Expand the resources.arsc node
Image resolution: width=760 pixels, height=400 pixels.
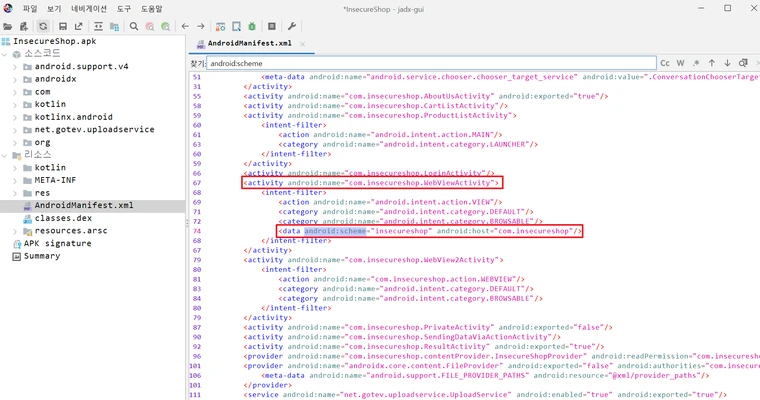click(15, 231)
